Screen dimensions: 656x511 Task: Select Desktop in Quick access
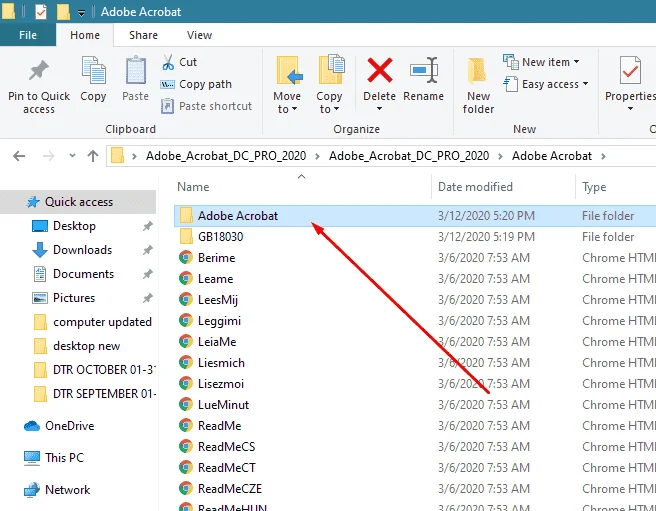(74, 226)
